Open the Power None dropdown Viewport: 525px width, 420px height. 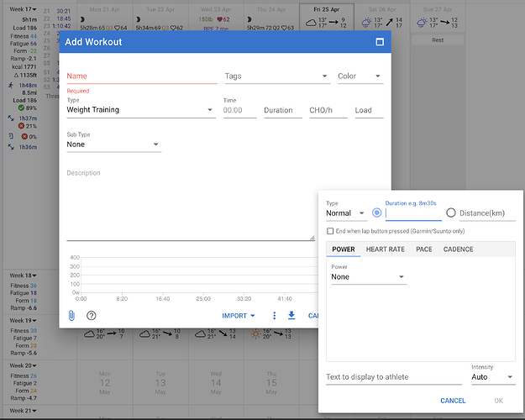pos(369,277)
